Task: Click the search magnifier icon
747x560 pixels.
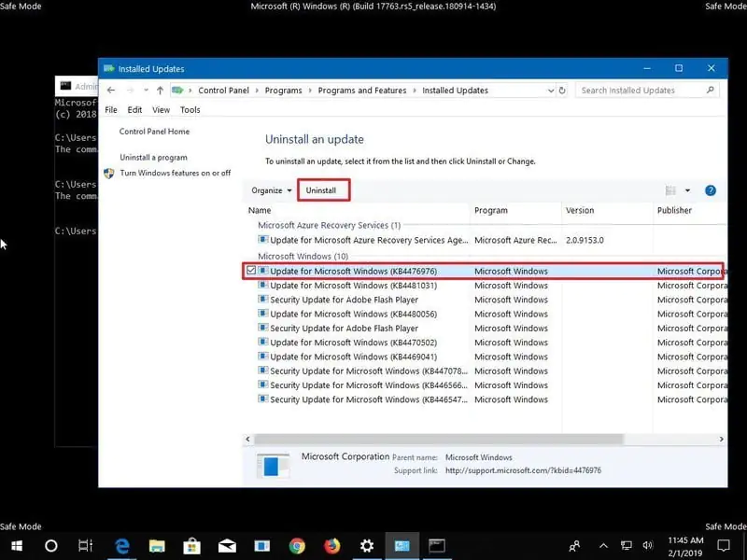Action: click(711, 91)
